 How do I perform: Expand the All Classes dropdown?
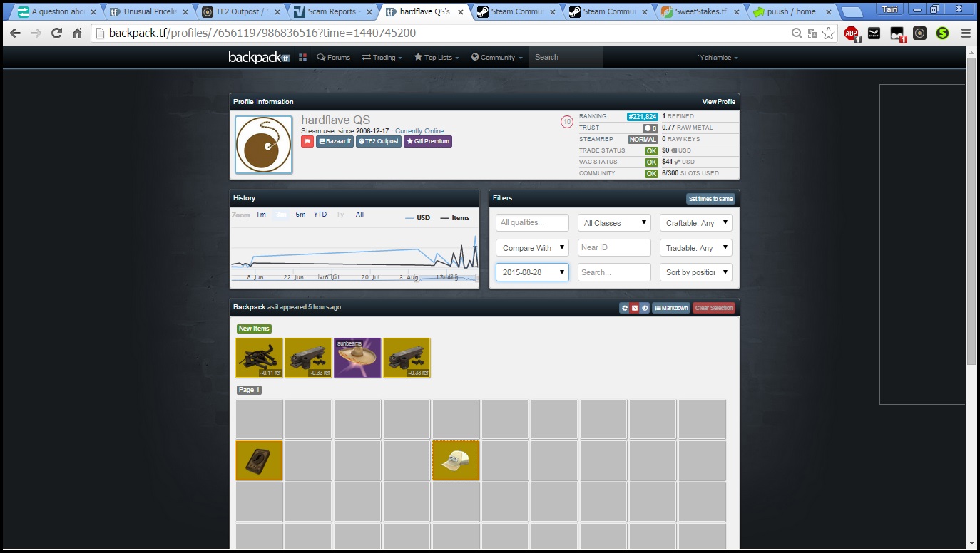(x=613, y=223)
